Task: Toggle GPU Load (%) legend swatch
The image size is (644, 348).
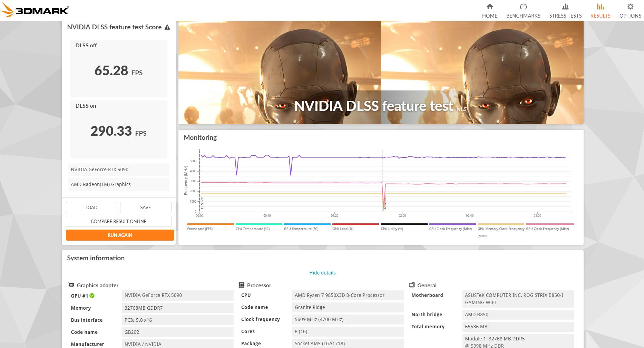Action: tap(355, 224)
